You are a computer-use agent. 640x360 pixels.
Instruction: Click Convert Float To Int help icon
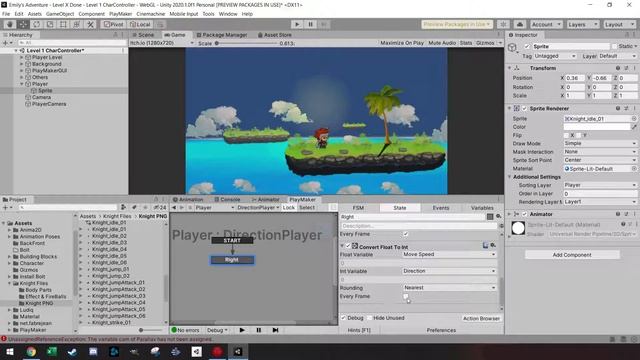485,245
